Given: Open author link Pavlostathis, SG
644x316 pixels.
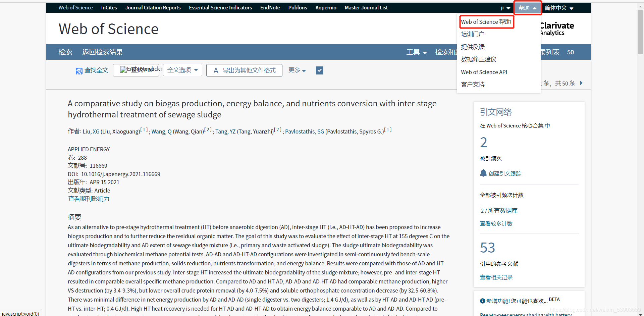Looking at the screenshot, I should 305,131.
